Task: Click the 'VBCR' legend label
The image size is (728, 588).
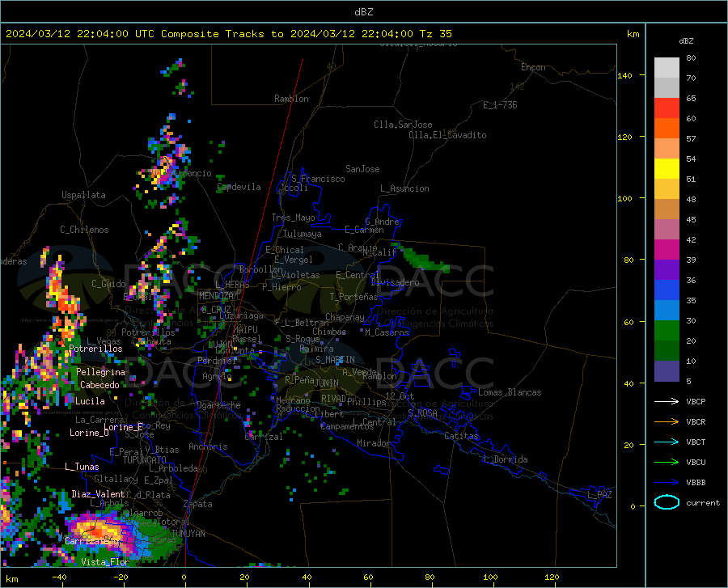Action: (x=696, y=422)
